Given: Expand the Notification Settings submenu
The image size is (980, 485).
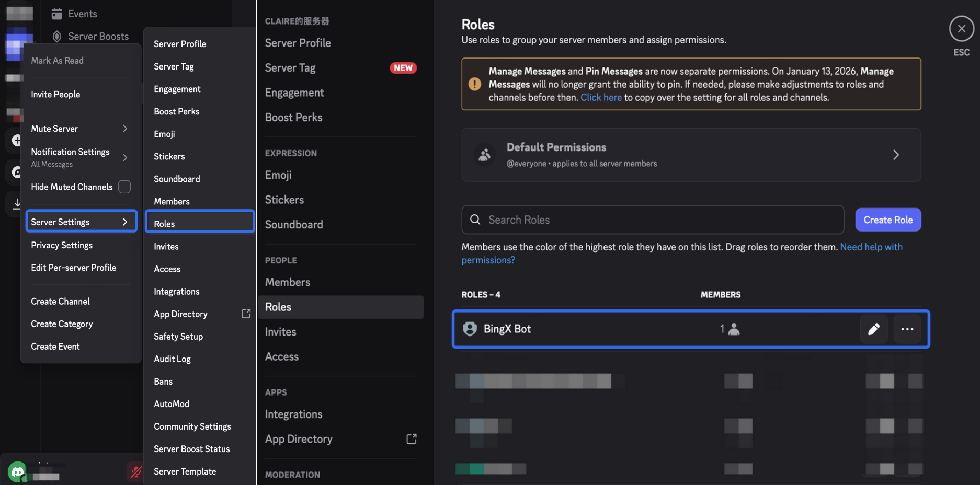Looking at the screenshot, I should pyautogui.click(x=124, y=157).
